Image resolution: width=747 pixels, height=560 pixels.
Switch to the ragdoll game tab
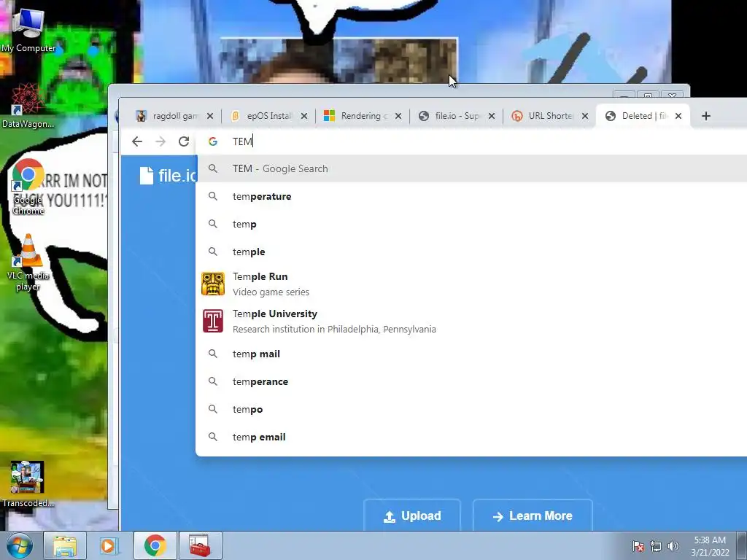pos(172,116)
